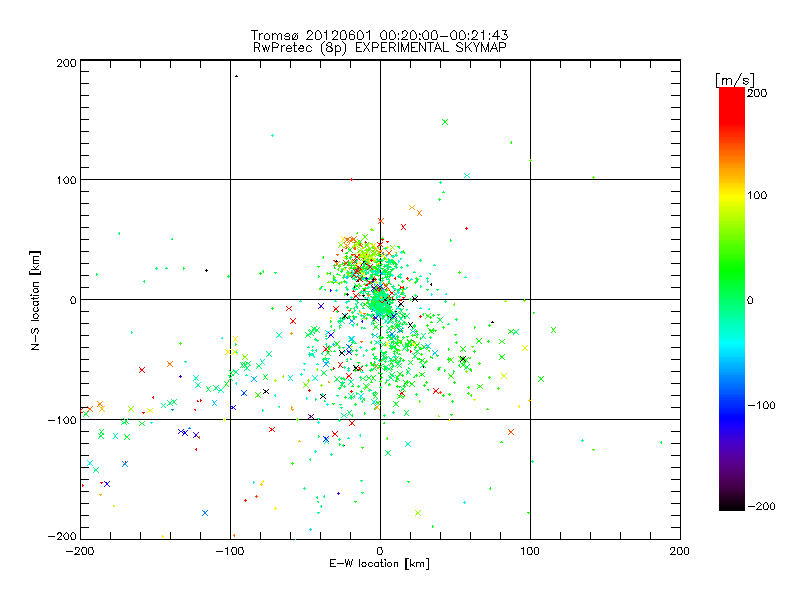Image resolution: width=800 pixels, height=600 pixels.
Task: Click the y-axis tick label '-100'
Action: point(62,420)
